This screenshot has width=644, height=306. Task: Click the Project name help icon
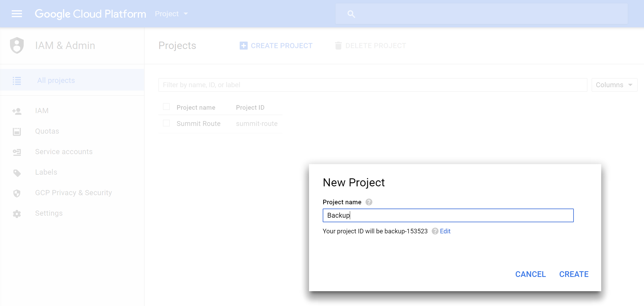(369, 202)
